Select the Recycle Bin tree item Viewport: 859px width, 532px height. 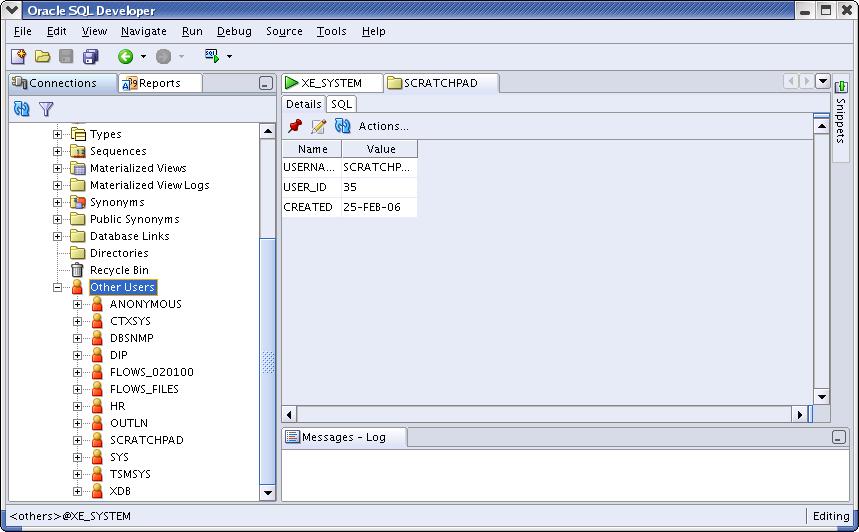click(x=119, y=270)
